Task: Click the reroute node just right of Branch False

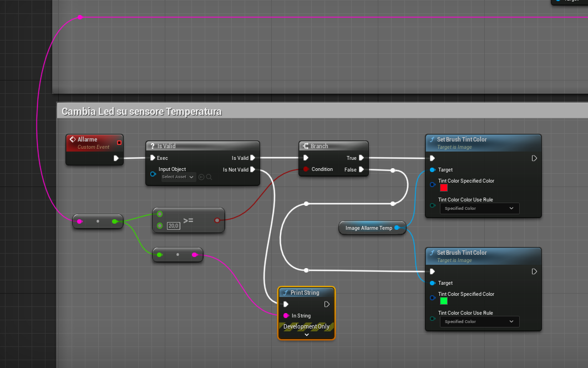Action: [393, 170]
